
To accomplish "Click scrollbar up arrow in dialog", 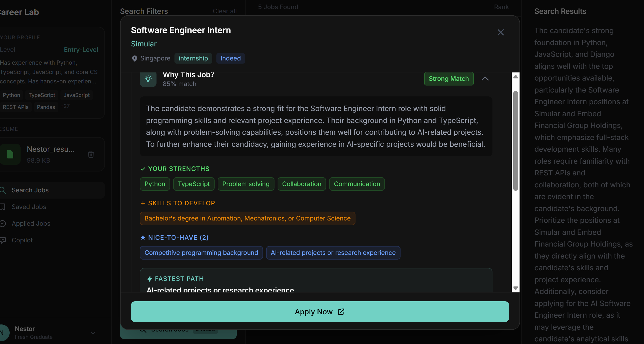I will 515,77.
